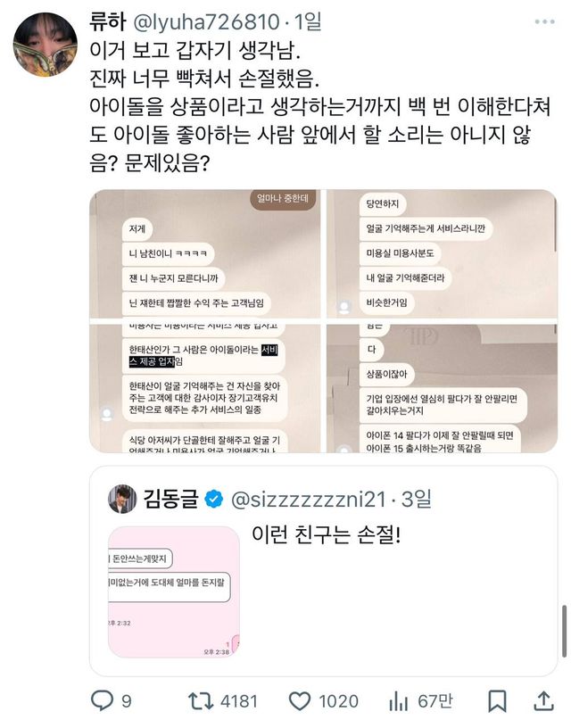Bookmark this tweet

(497, 701)
